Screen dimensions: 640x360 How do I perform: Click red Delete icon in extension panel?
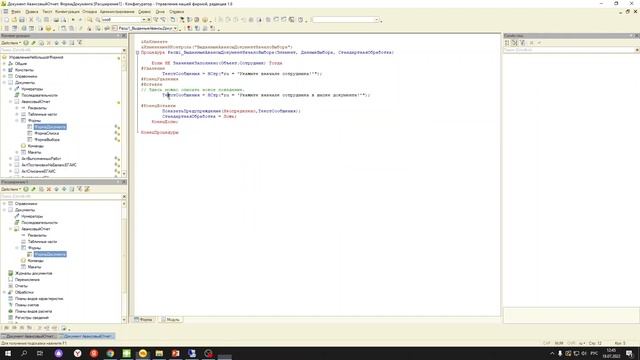(49, 189)
